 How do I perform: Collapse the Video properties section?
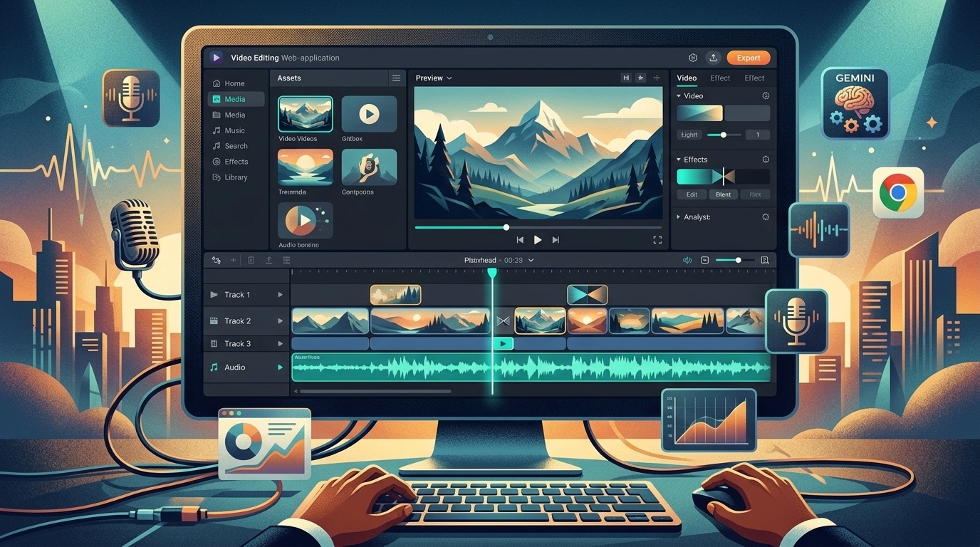(x=679, y=95)
